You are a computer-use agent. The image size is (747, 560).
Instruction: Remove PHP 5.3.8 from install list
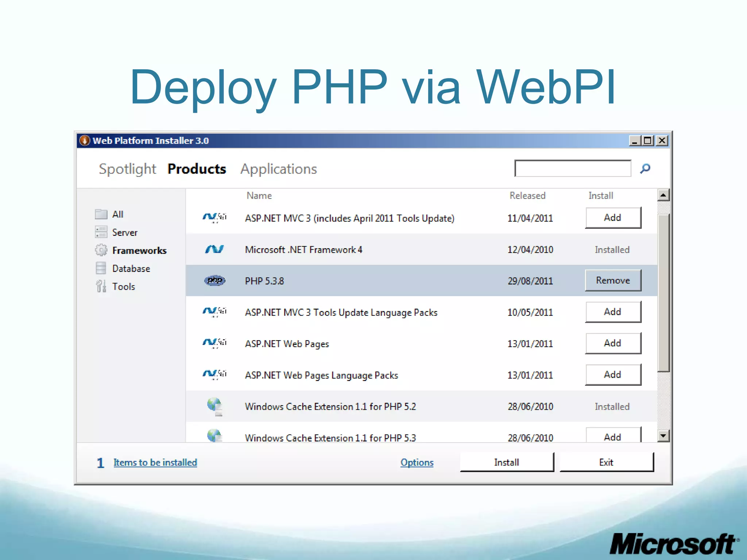pos(613,280)
